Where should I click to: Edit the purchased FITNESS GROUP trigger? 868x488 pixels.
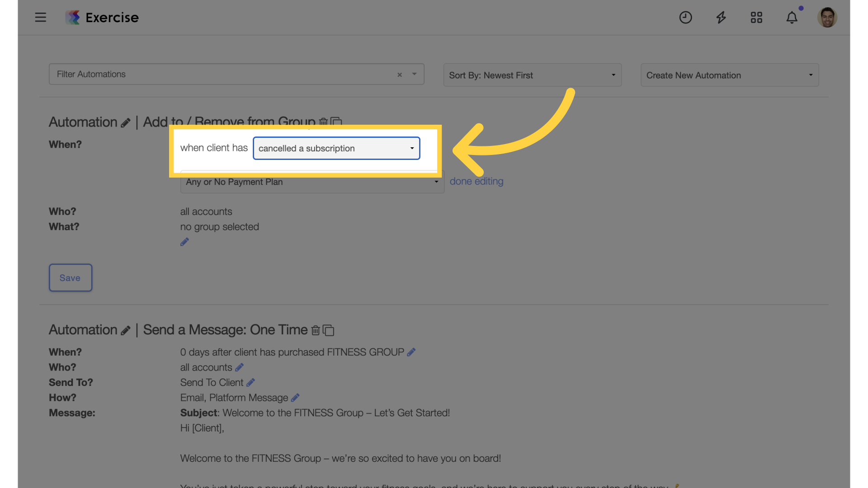pos(411,352)
